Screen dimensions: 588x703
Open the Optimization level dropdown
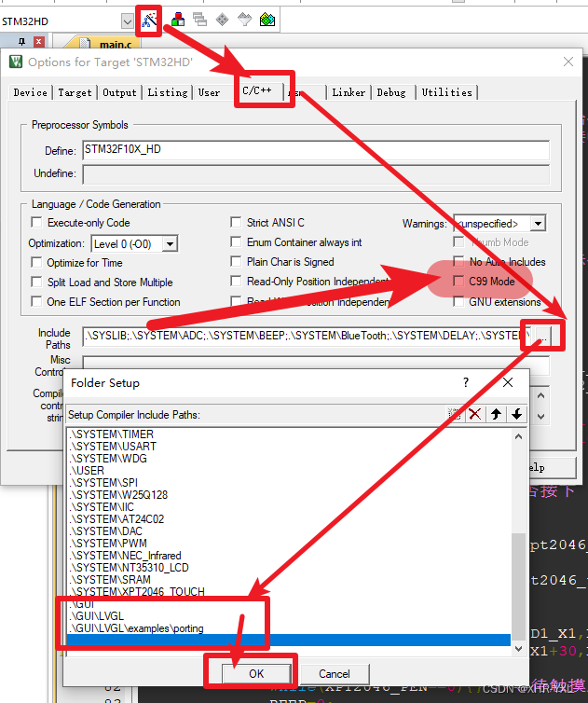click(x=170, y=244)
